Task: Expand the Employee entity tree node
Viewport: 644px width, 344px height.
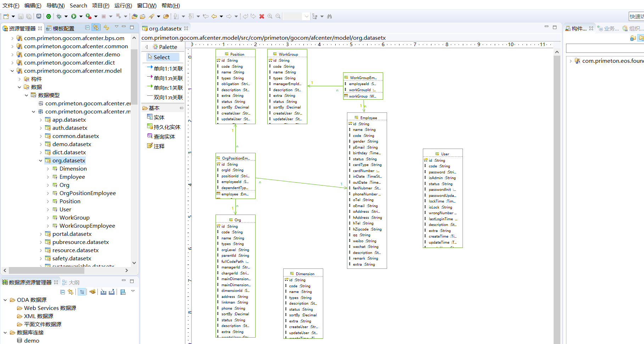Action: 48,177
